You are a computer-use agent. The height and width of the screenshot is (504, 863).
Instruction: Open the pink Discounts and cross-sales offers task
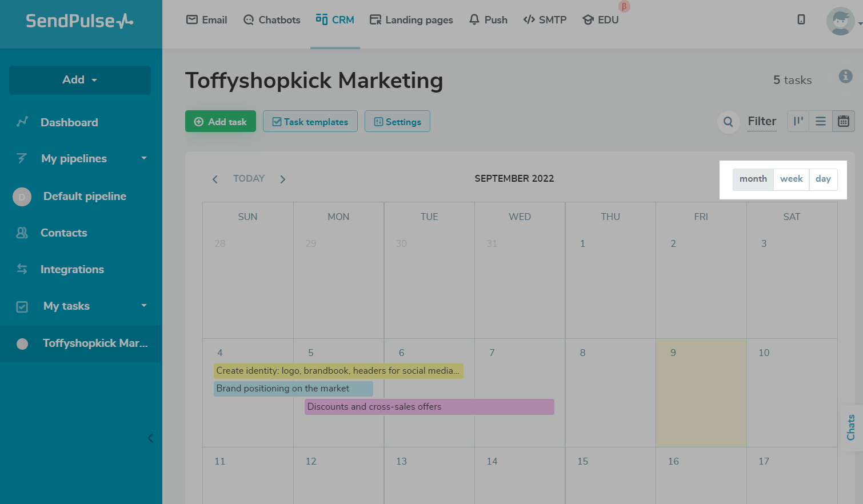[x=429, y=407]
